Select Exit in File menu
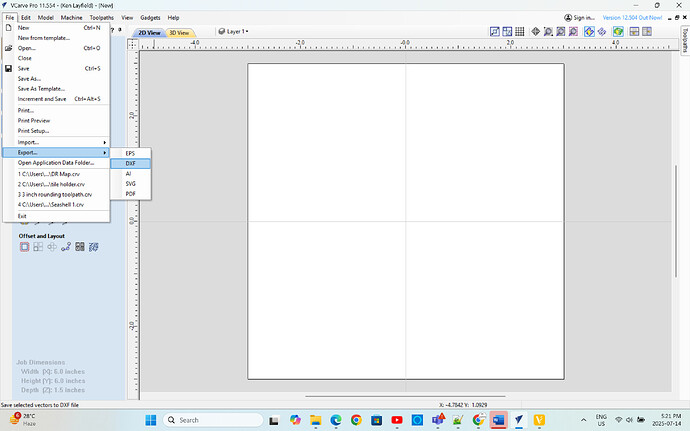Viewport: 690px width, 431px height. click(x=56, y=216)
